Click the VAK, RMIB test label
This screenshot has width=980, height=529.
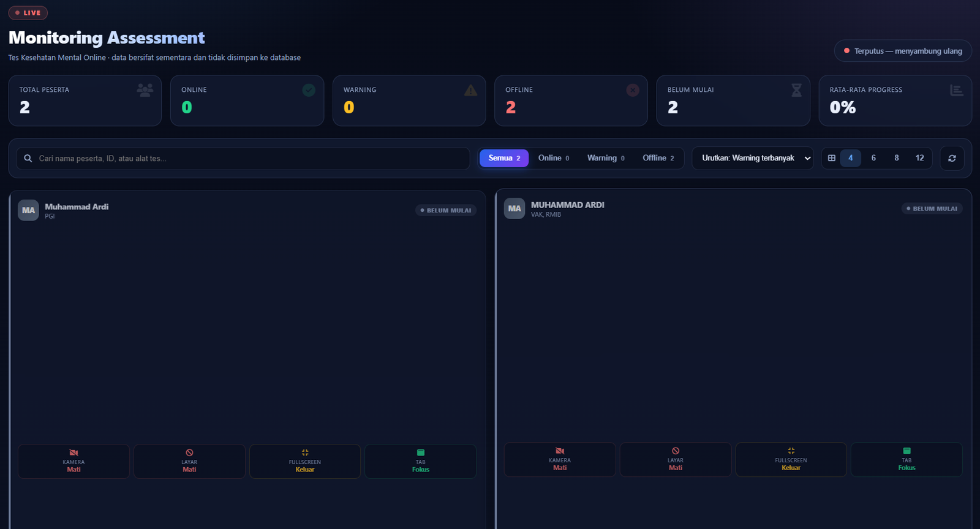pyautogui.click(x=546, y=214)
